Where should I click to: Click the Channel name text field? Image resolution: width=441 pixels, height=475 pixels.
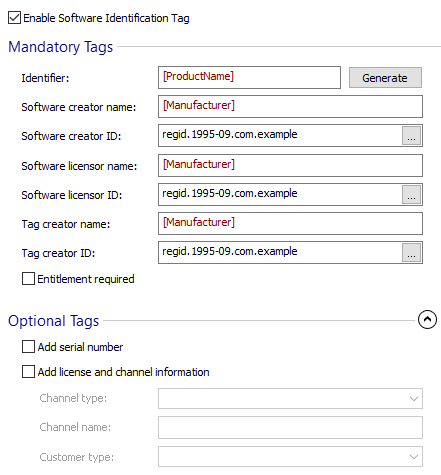tap(290, 427)
